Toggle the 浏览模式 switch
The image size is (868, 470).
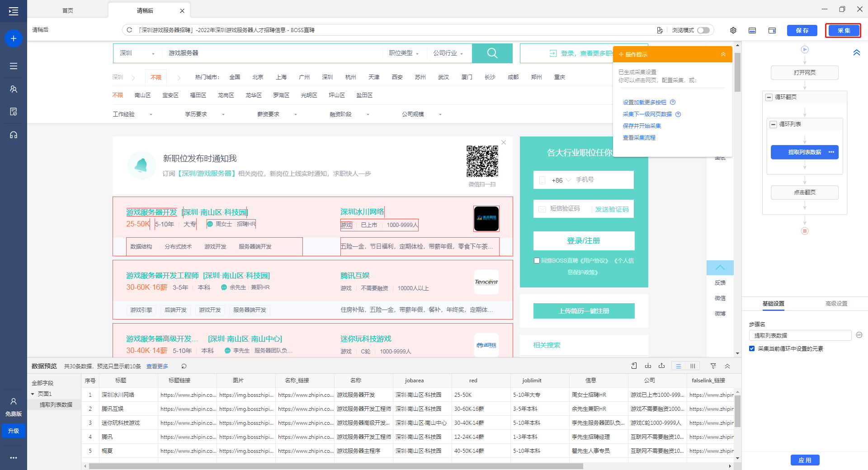pyautogui.click(x=703, y=30)
